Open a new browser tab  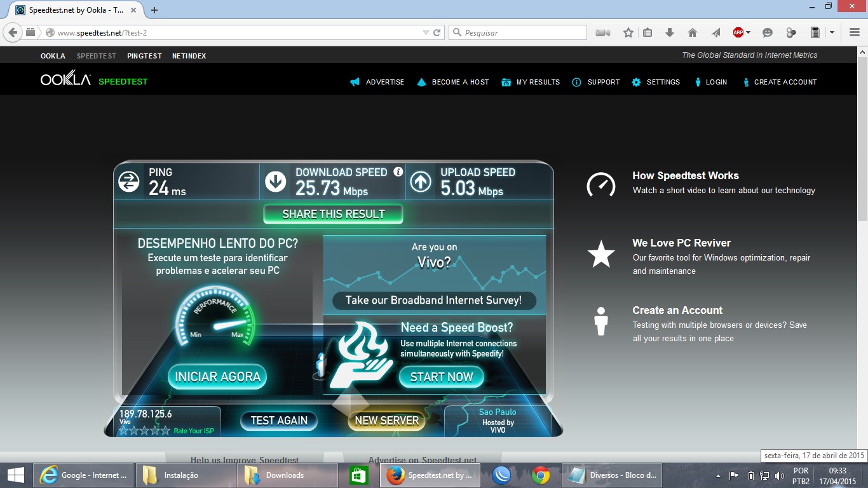point(154,10)
